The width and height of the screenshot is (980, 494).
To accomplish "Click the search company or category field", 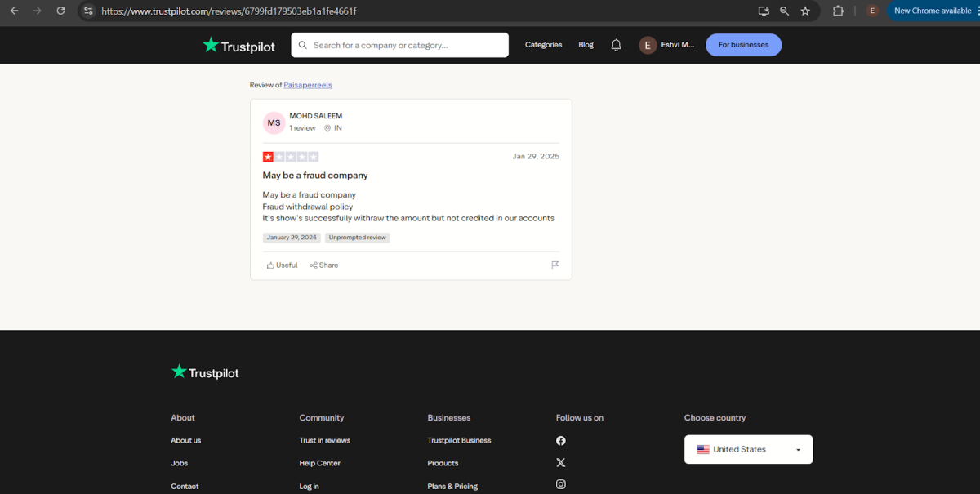I will point(400,45).
